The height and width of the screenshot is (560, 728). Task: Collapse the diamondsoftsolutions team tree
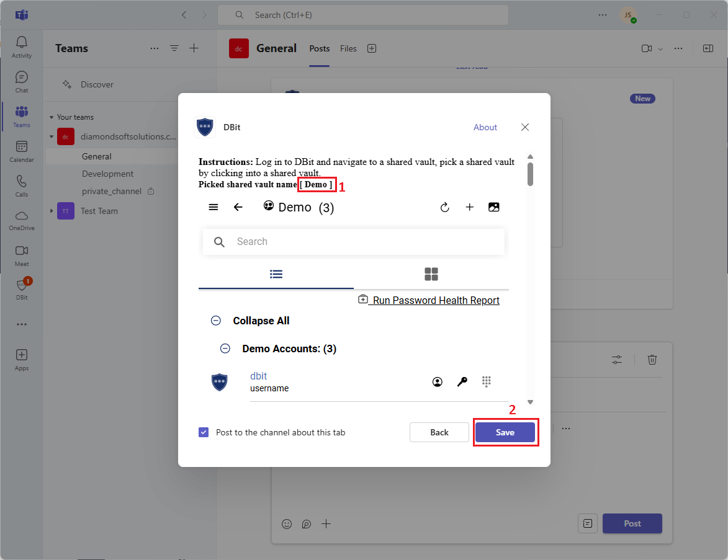tap(52, 137)
